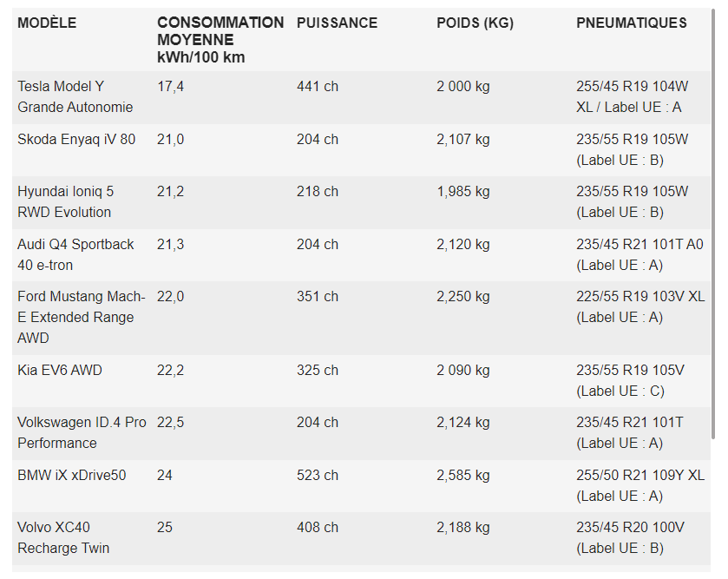This screenshot has width=728, height=579.
Task: Click the 2,585 kg weight value
Action: pos(463,475)
